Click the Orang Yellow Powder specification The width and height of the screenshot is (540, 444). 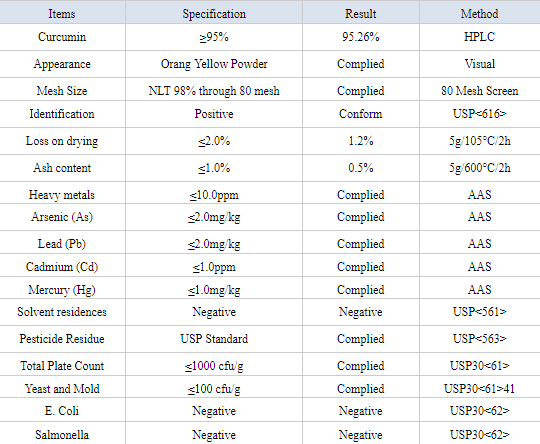[214, 64]
